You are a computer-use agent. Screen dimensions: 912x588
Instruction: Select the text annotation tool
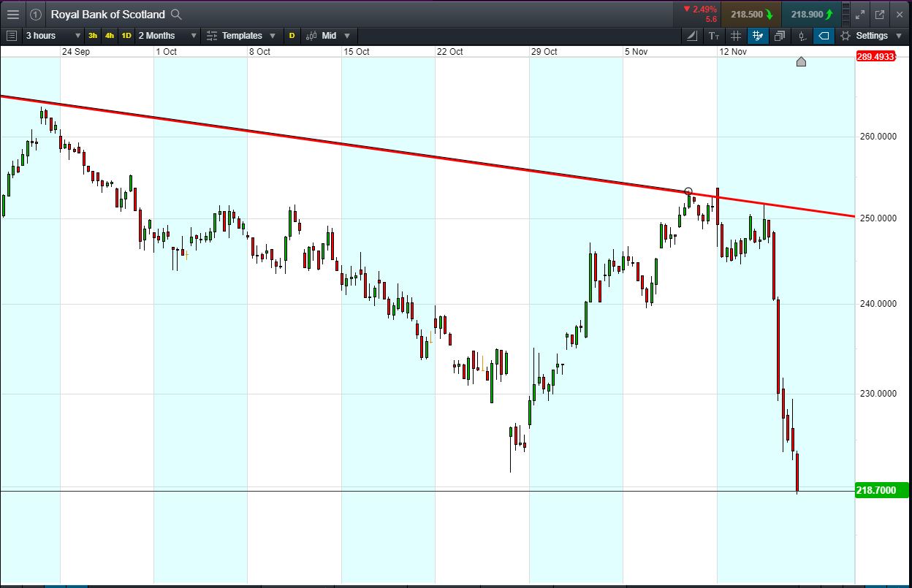coord(714,35)
